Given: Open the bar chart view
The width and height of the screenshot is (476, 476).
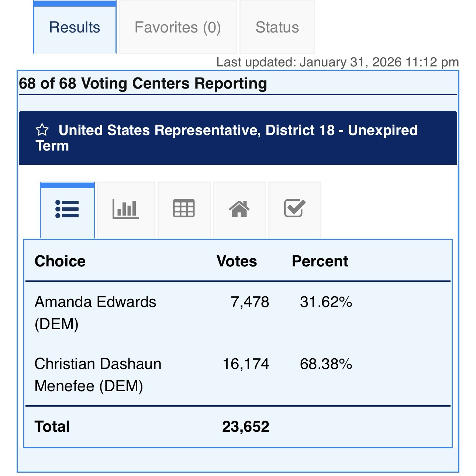Looking at the screenshot, I should click(125, 209).
